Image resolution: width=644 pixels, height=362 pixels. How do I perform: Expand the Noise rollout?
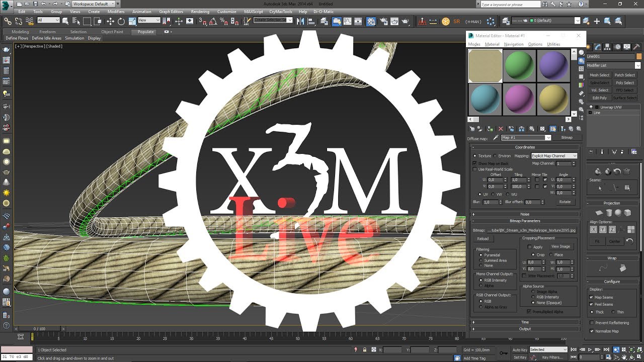click(x=525, y=214)
